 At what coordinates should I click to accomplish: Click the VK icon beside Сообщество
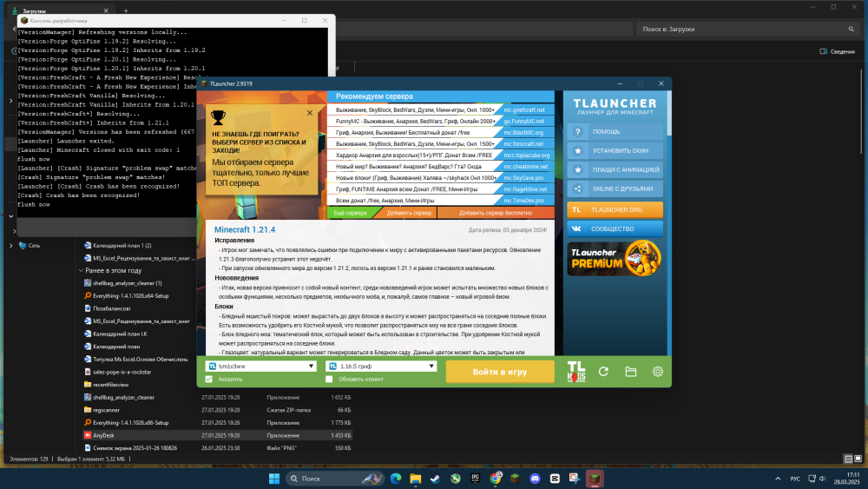pos(576,228)
